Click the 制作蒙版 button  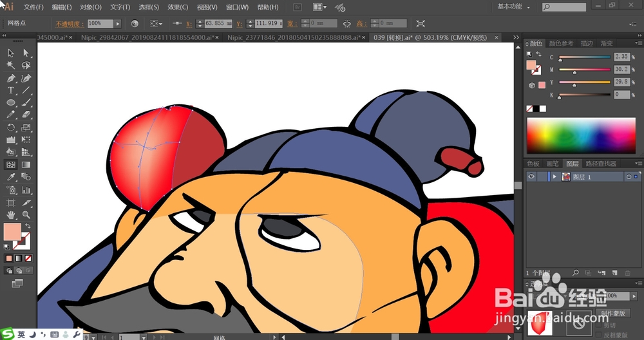614,314
